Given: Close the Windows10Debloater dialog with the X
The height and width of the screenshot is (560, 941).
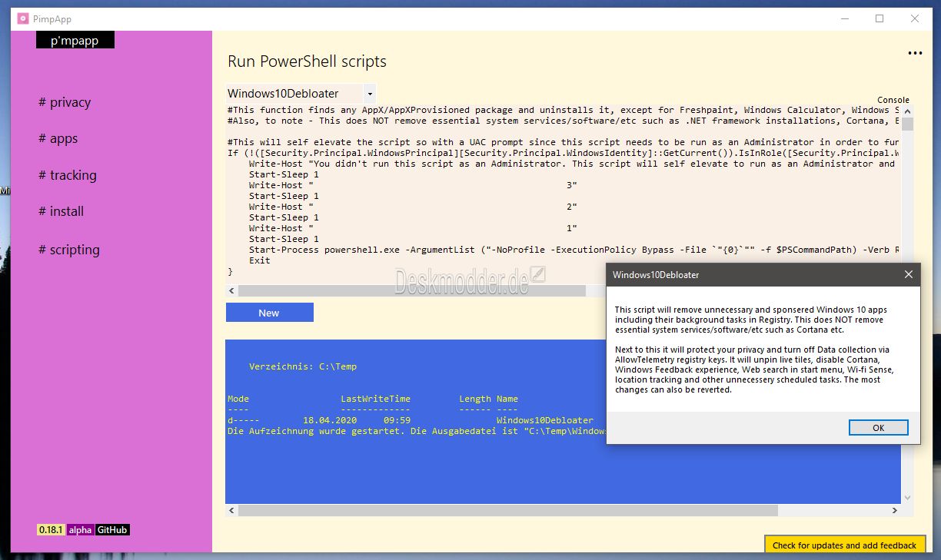Looking at the screenshot, I should [908, 274].
